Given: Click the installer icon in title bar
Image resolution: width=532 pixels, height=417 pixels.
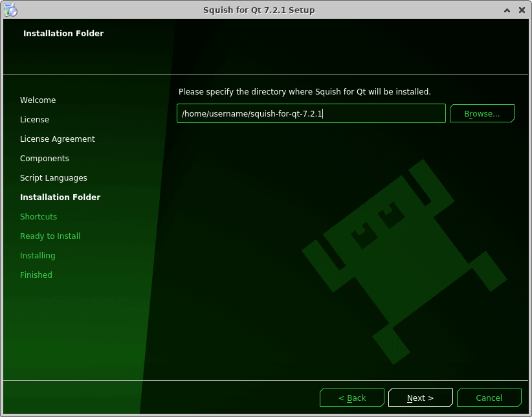Looking at the screenshot, I should pos(10,10).
